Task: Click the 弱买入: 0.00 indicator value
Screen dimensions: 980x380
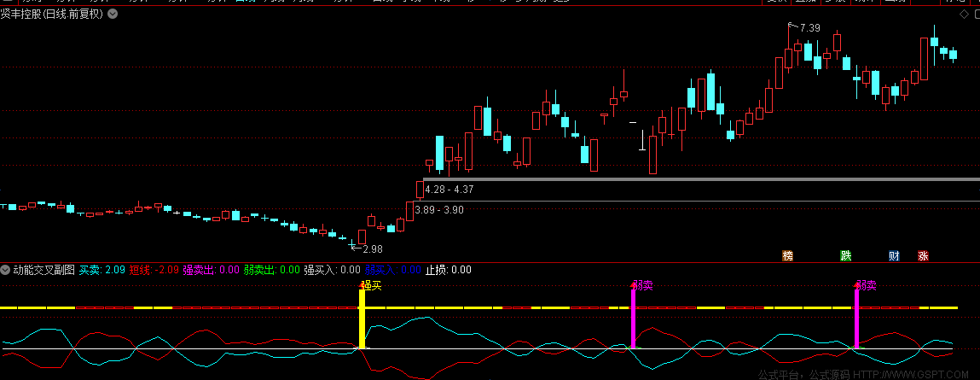Action: pos(393,270)
